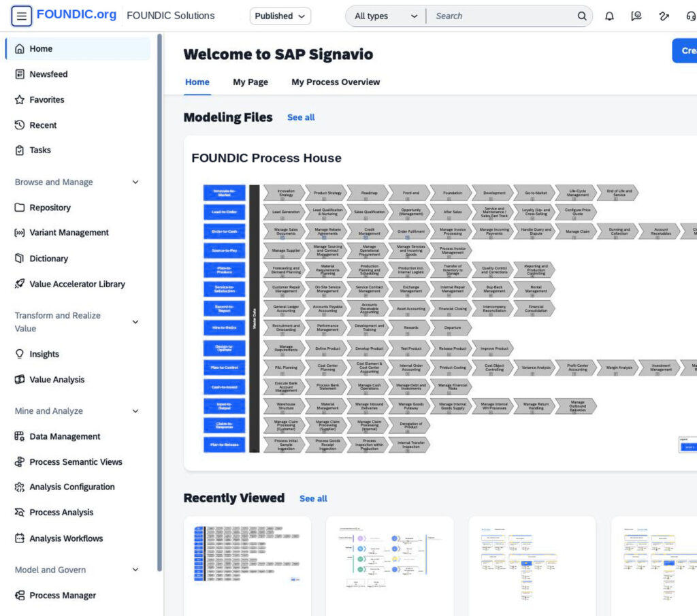Switch to My Process Overview tab
The width and height of the screenshot is (697, 616).
tap(336, 82)
